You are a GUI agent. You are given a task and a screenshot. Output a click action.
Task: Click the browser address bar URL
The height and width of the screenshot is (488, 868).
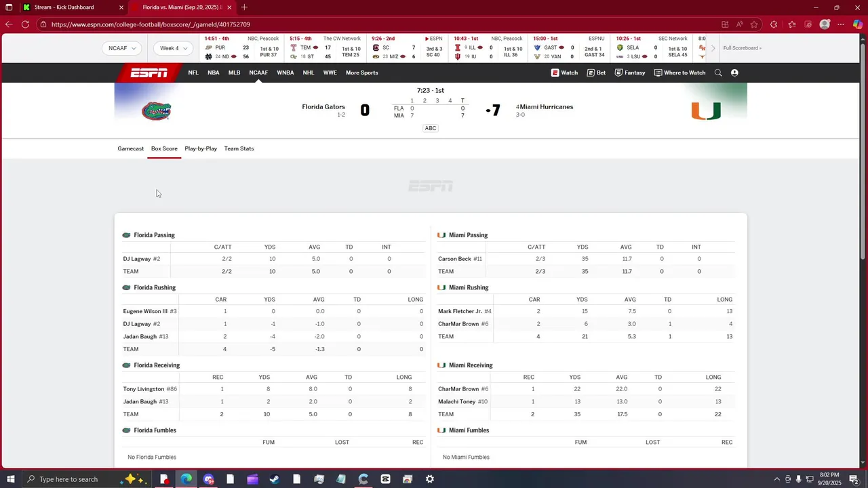pos(151,24)
